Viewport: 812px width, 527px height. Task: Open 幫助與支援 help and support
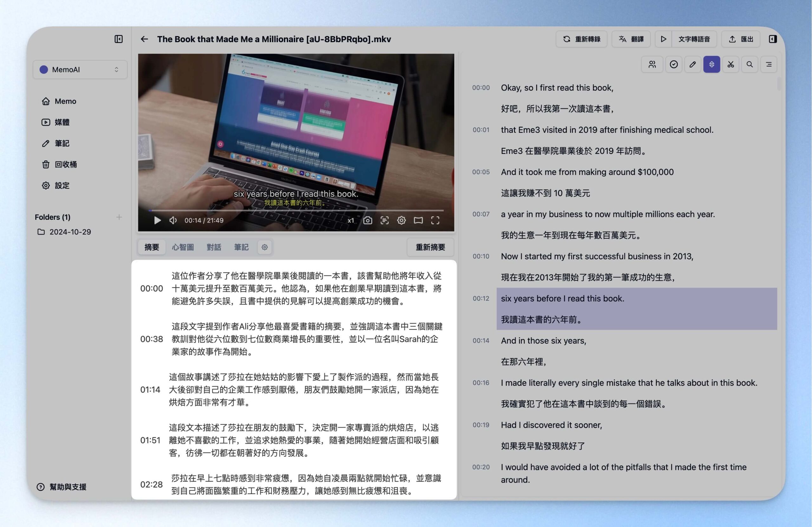tap(62, 487)
